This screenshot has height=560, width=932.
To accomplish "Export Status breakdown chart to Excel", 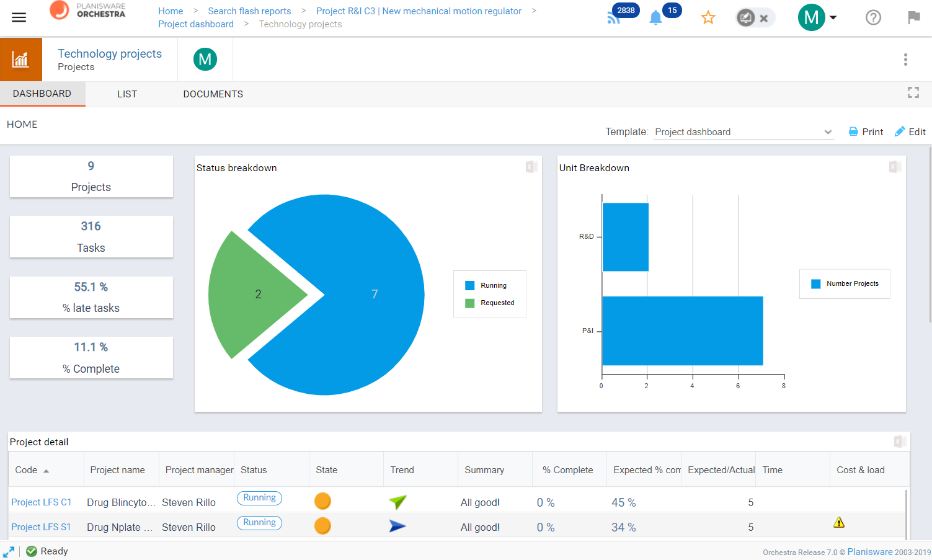I will [531, 166].
